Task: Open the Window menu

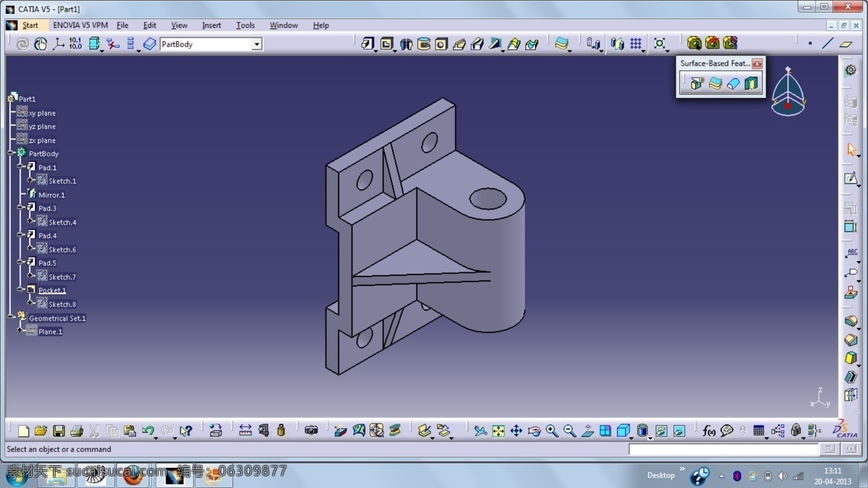Action: tap(284, 25)
